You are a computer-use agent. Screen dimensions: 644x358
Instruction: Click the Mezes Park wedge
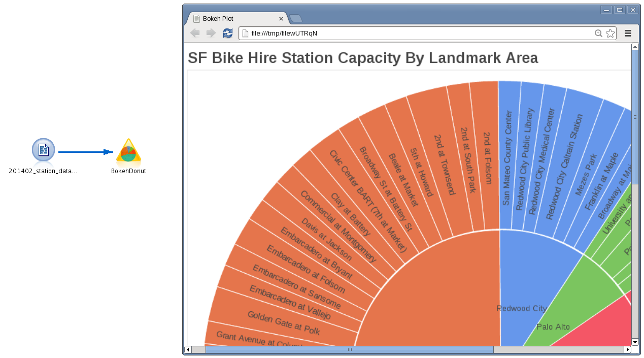[585, 175]
